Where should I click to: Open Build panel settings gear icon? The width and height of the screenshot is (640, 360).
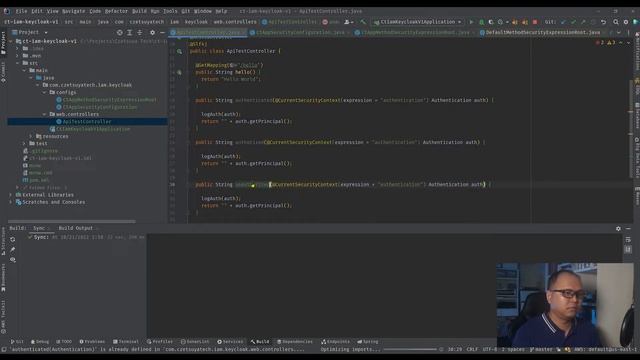(x=618, y=229)
